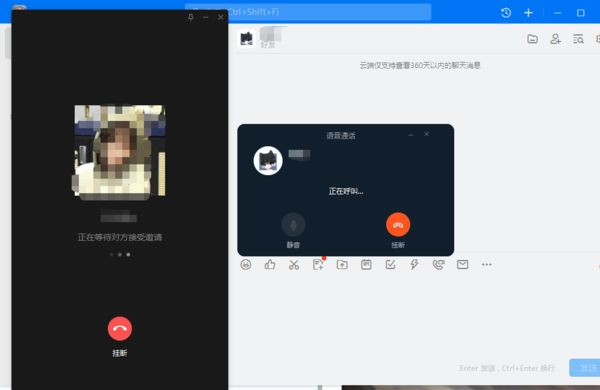Open the chat files folder icon

pos(532,39)
